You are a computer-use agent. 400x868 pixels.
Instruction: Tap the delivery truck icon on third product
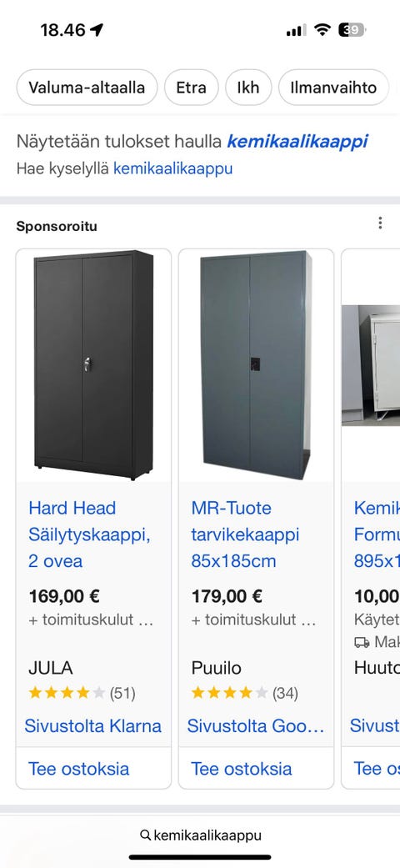(362, 642)
